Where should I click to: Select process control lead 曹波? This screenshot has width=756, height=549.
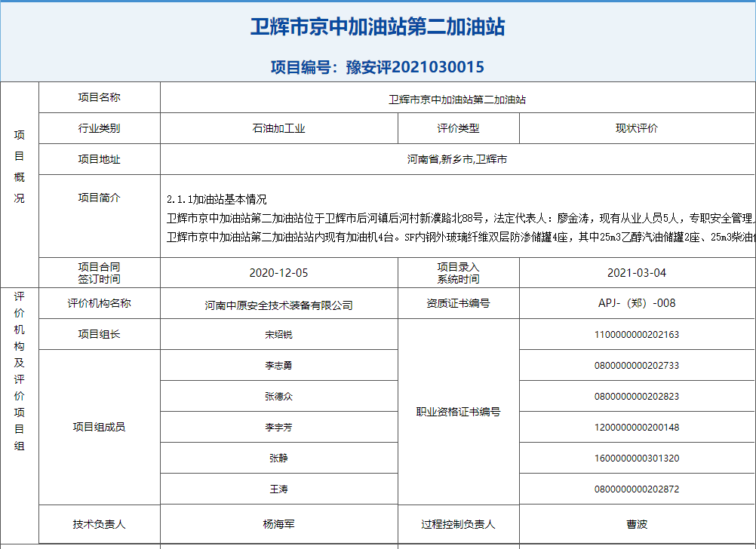pos(637,524)
